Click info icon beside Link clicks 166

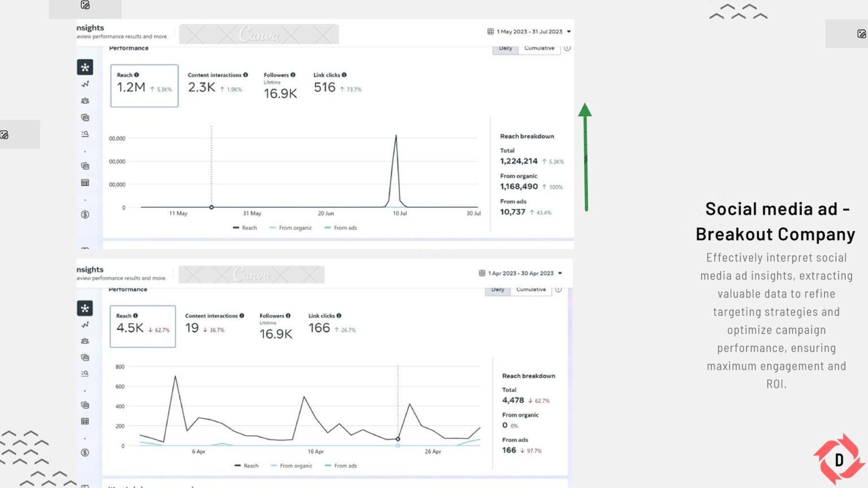click(339, 316)
